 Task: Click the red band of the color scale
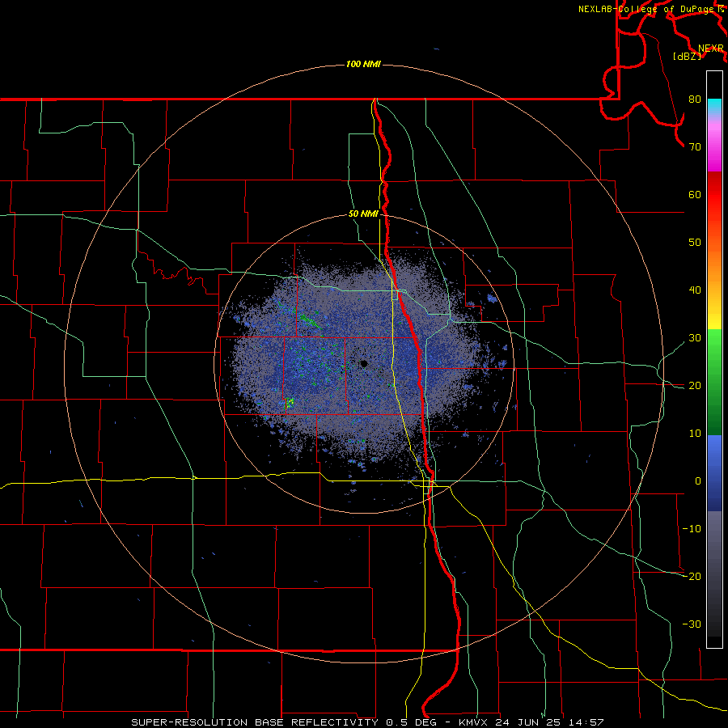pos(714,195)
